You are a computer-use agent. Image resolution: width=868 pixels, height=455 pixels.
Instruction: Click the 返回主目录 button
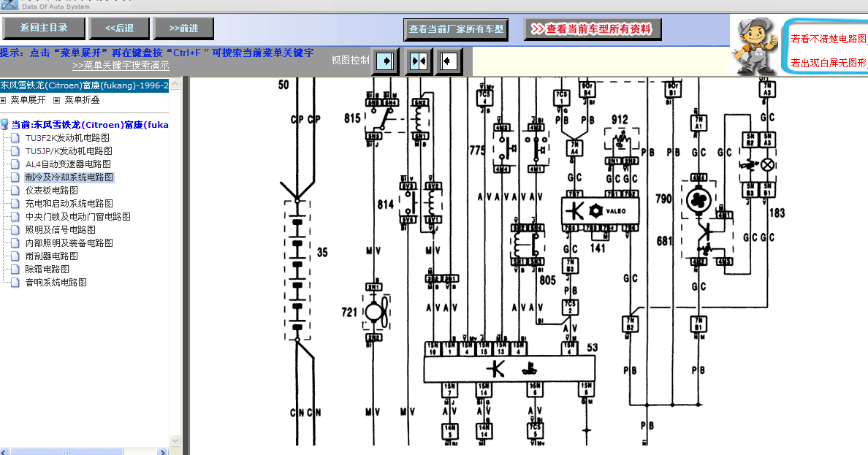44,28
